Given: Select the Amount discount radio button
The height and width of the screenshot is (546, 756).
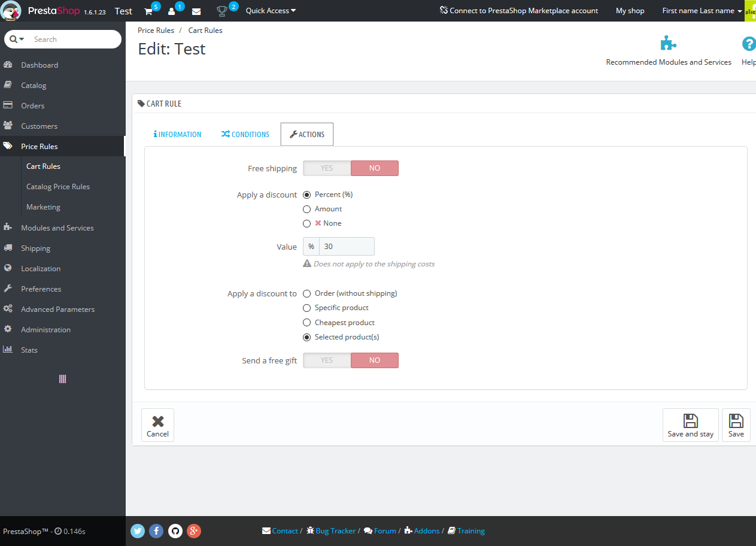Looking at the screenshot, I should tap(306, 208).
